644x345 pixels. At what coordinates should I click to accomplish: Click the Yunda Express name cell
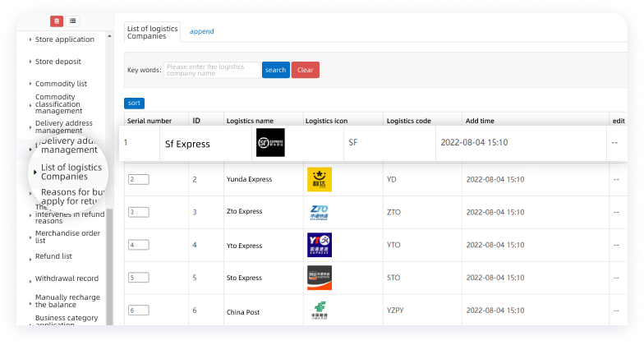(x=250, y=179)
